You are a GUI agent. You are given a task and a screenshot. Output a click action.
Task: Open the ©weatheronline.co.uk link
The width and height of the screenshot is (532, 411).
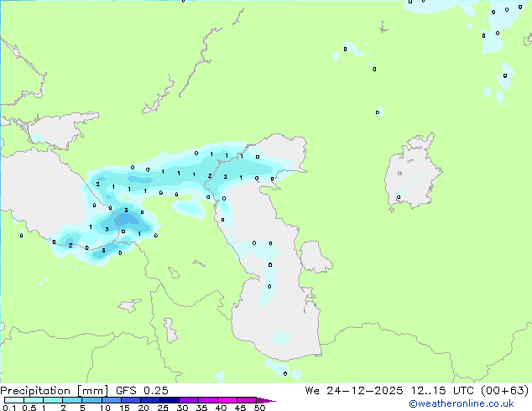click(x=462, y=403)
